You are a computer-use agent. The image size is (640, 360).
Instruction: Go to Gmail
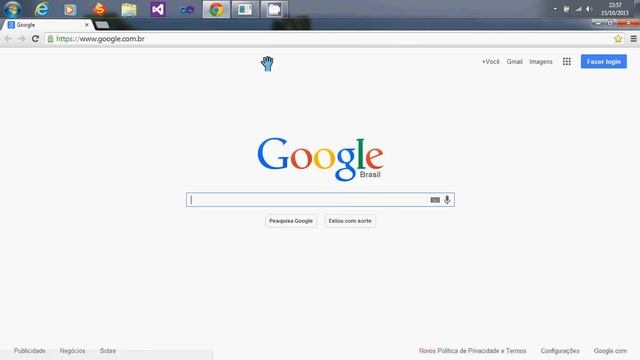pos(514,62)
